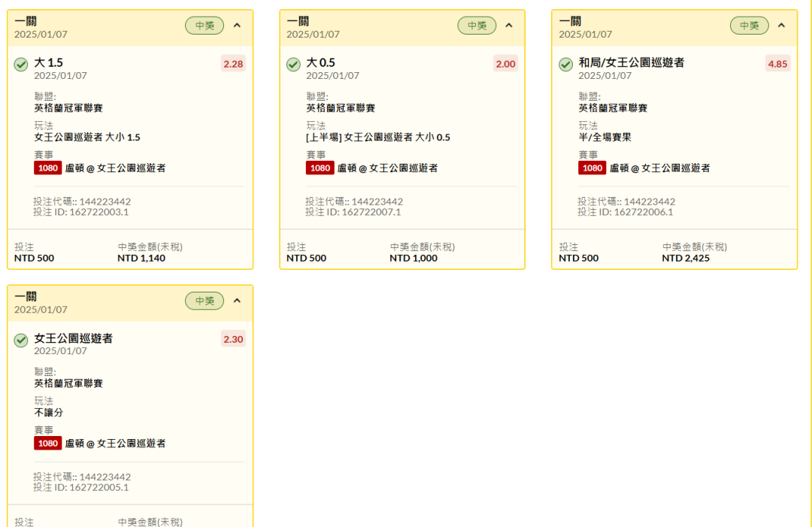Click 中獎 badge on the 不讓分 card

tap(205, 301)
